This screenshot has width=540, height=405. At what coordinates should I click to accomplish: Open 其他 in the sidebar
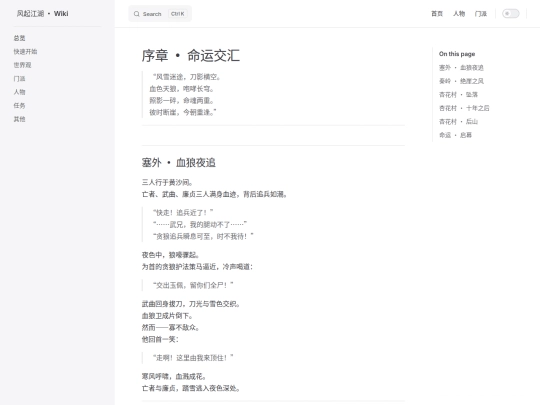[x=19, y=119]
